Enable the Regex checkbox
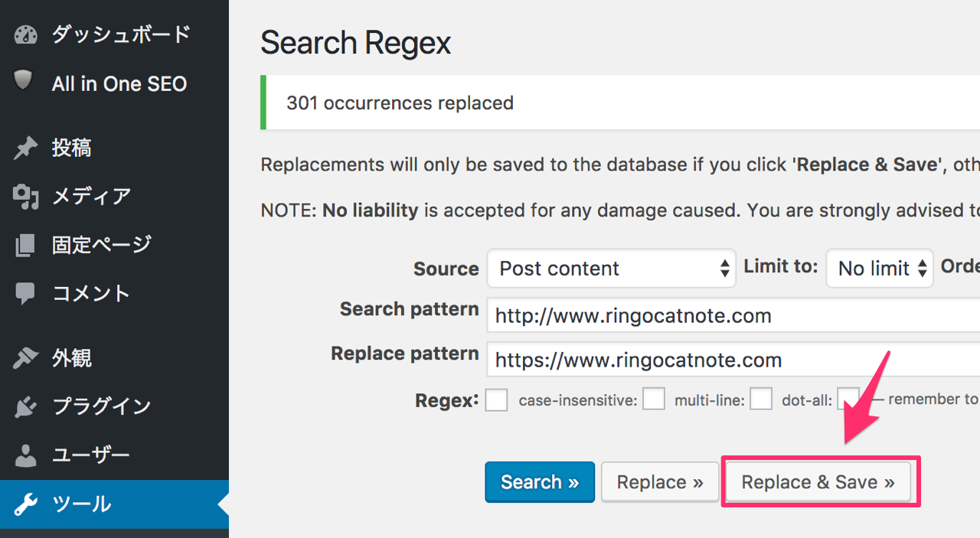The image size is (980, 538). coord(496,399)
